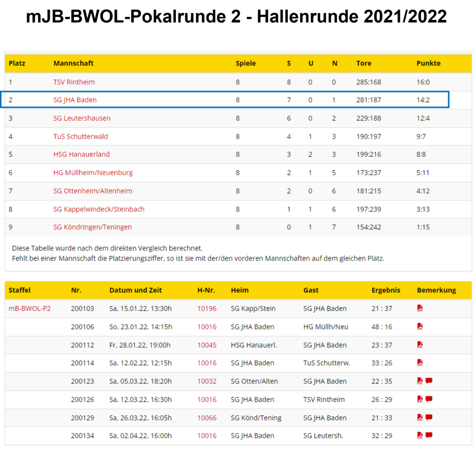Open PDF report for match 200134
This screenshot has width=476, height=453.
click(420, 435)
